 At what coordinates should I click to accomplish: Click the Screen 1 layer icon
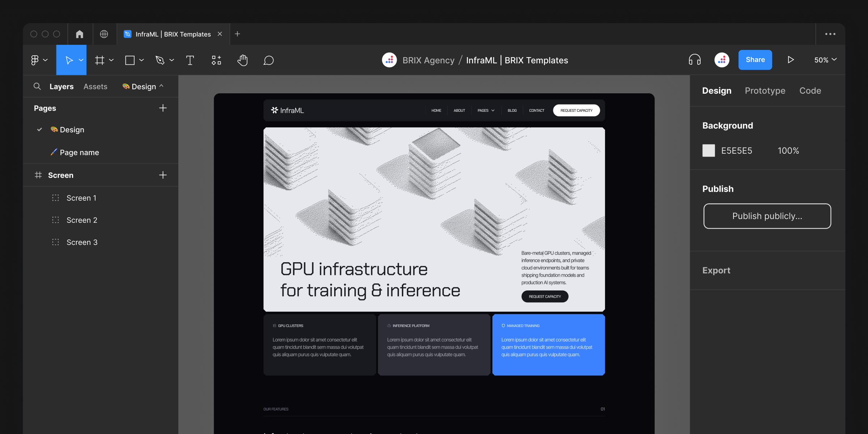[55, 198]
